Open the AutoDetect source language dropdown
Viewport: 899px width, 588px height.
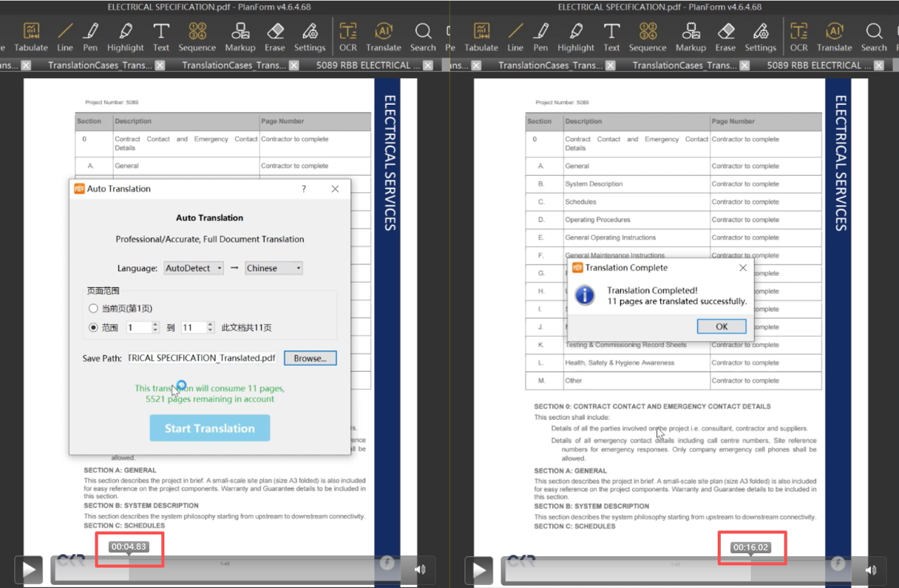coord(194,268)
